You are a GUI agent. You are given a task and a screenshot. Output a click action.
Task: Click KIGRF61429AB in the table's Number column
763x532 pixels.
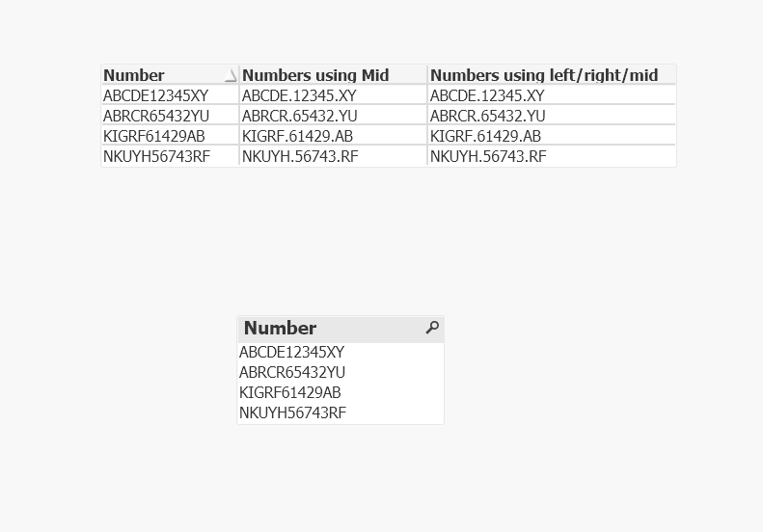pyautogui.click(x=153, y=136)
